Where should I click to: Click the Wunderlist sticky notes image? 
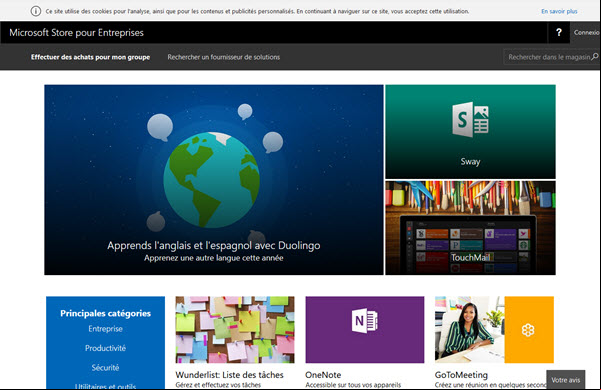tap(235, 329)
